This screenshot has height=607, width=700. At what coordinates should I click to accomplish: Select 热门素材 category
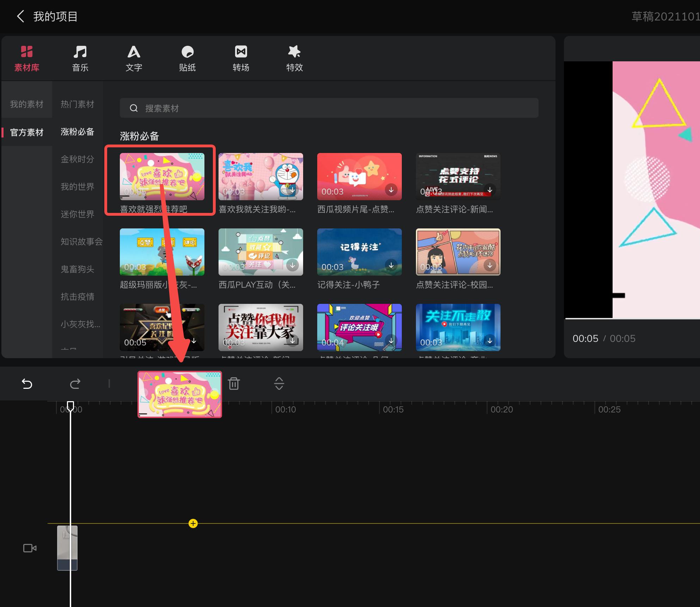pos(78,104)
